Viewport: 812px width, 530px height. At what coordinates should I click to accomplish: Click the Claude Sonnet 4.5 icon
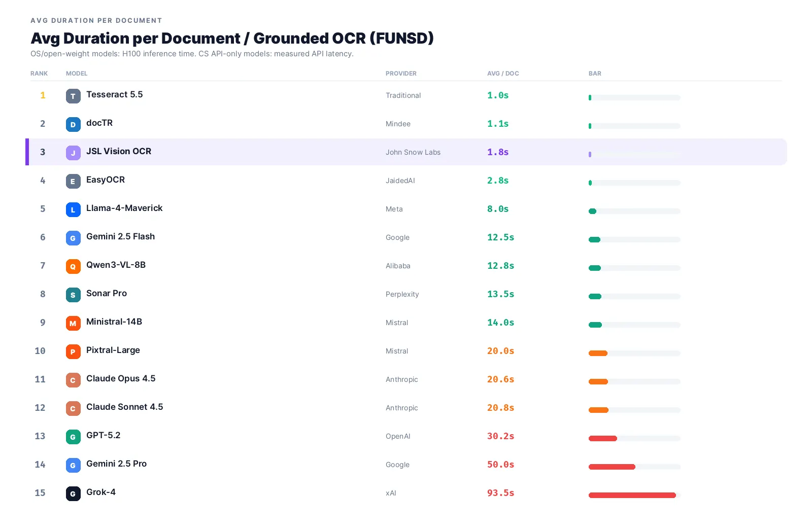(x=73, y=408)
